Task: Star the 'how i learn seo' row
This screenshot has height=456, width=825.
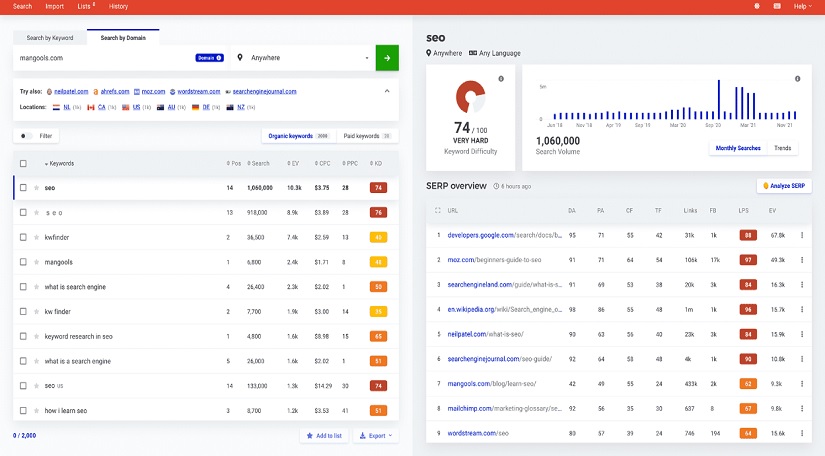Action: tap(36, 410)
